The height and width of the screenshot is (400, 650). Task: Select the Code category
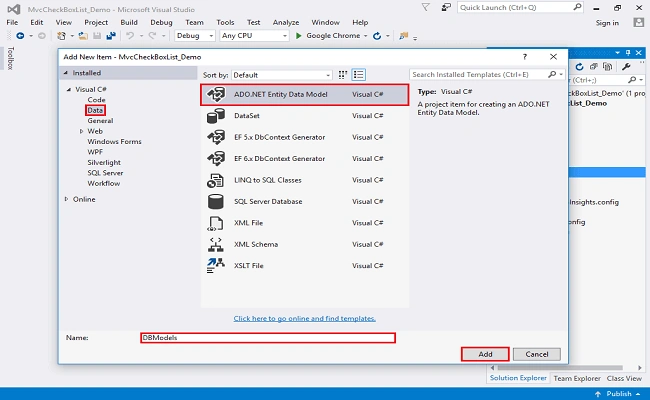point(96,100)
